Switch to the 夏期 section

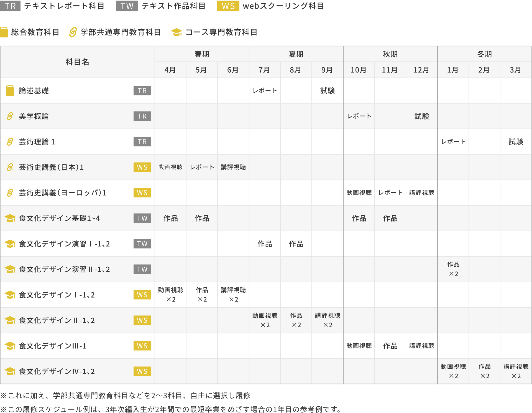click(296, 54)
